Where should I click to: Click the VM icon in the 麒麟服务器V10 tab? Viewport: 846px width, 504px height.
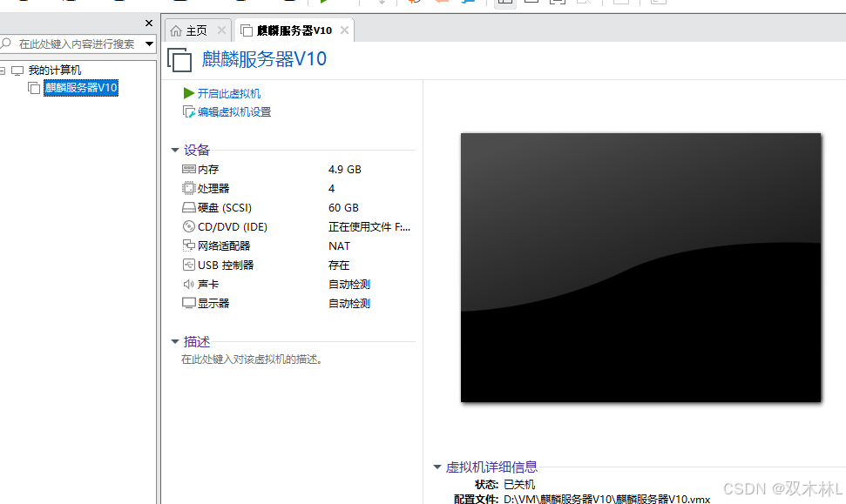coord(247,30)
